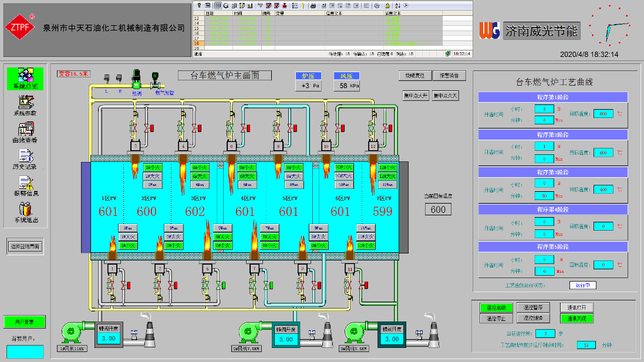The height and width of the screenshot is (362, 644).
Task: Click the 返回登陆界面 return to login button
Action: tap(25, 246)
